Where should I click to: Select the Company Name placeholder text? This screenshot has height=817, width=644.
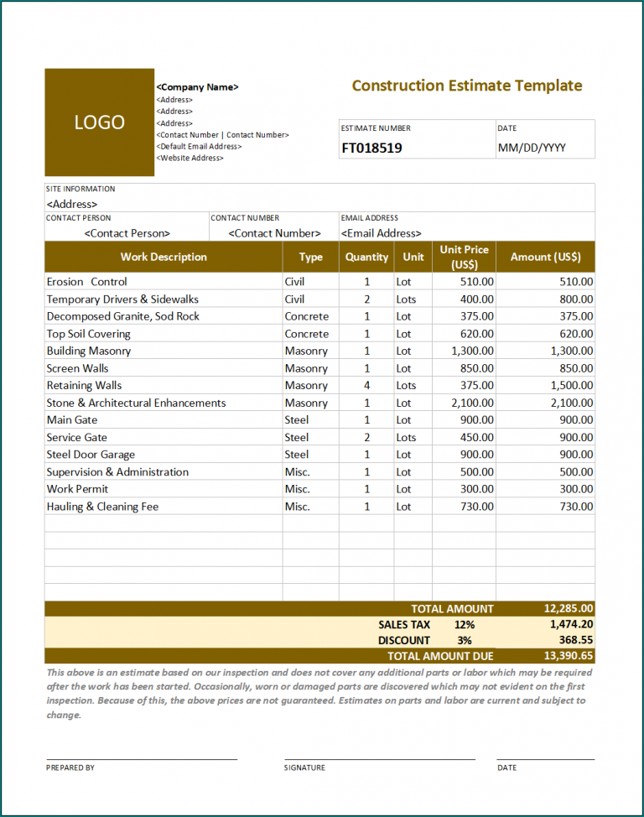(197, 87)
